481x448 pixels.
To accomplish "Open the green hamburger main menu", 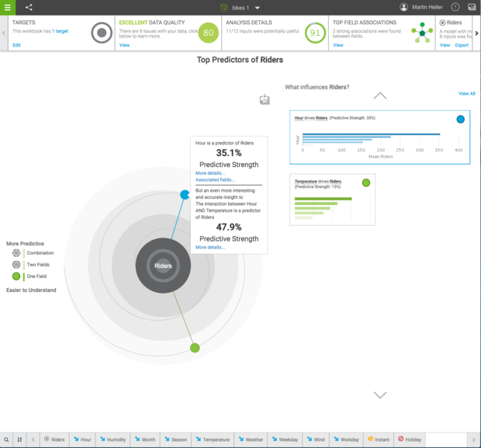I will tap(7, 7).
